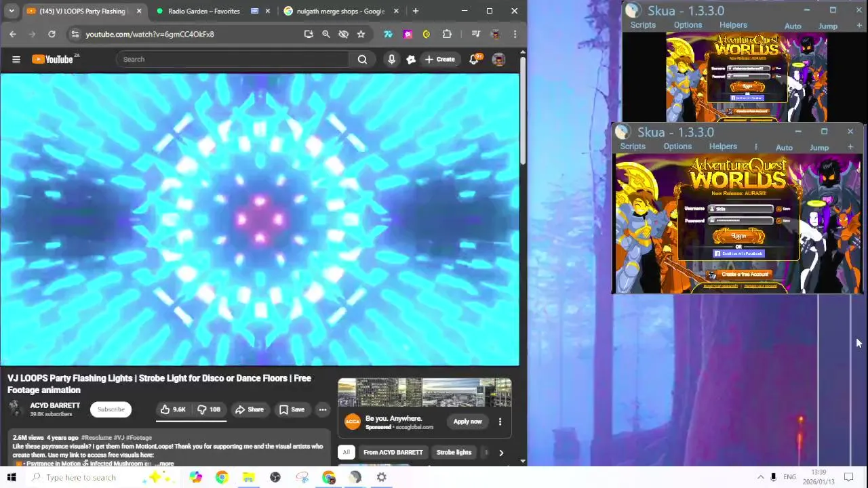Image resolution: width=868 pixels, height=488 pixels.
Task: Continue with Facebook in front Skua window
Action: tap(738, 253)
